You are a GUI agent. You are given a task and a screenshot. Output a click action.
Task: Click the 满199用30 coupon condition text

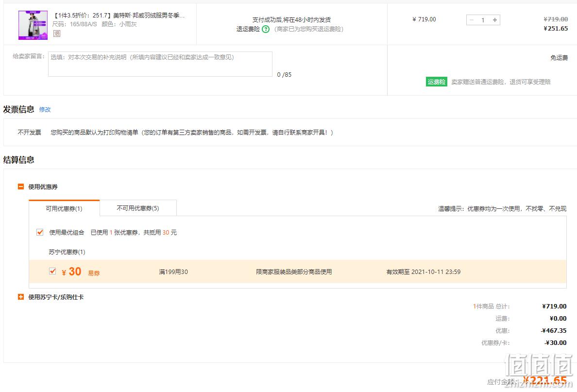(x=173, y=272)
